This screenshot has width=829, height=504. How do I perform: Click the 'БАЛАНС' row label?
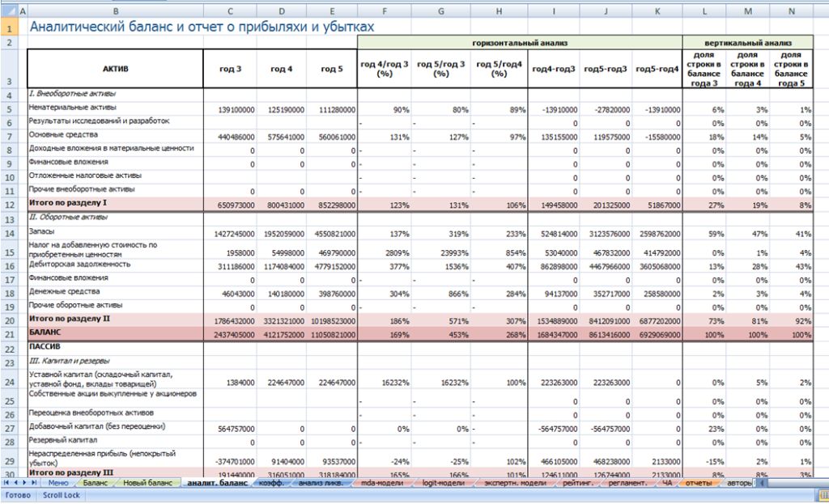(x=45, y=332)
